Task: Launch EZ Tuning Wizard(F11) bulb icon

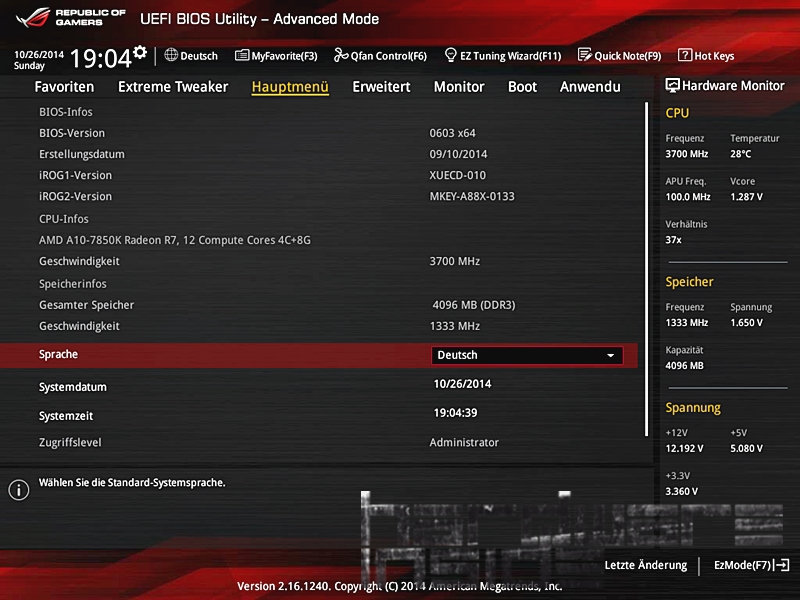Action: tap(451, 56)
